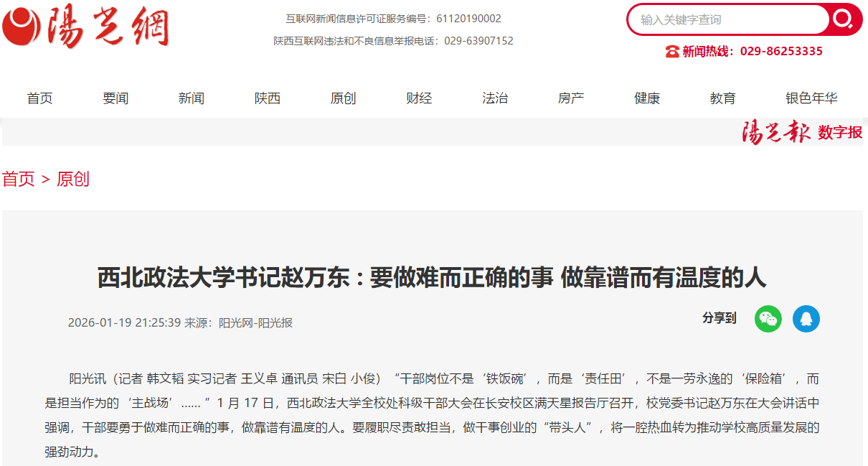Click 首页 in the breadcrumb trail
Viewport: 868px width, 466px height.
point(19,179)
